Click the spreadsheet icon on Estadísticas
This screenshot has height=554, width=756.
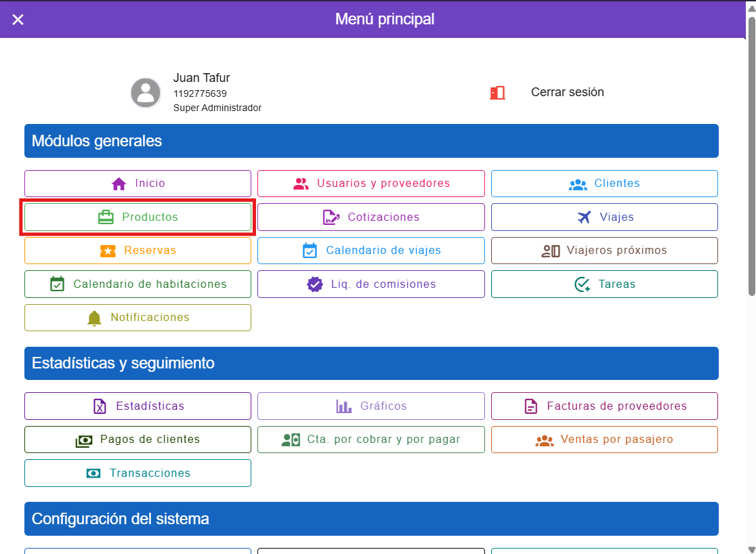point(100,406)
